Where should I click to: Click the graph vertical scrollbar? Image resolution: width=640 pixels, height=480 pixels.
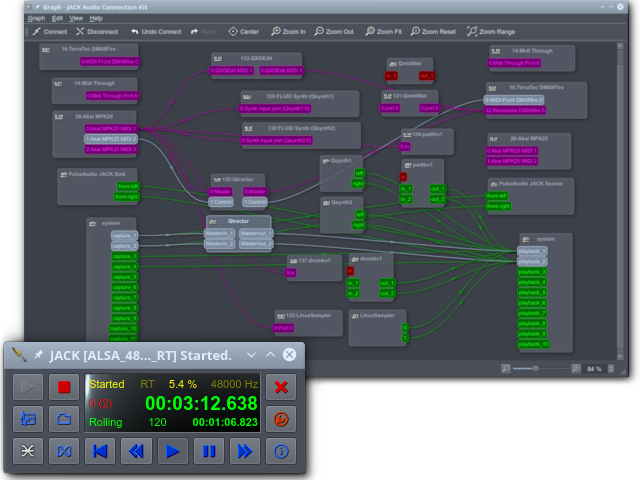point(620,200)
